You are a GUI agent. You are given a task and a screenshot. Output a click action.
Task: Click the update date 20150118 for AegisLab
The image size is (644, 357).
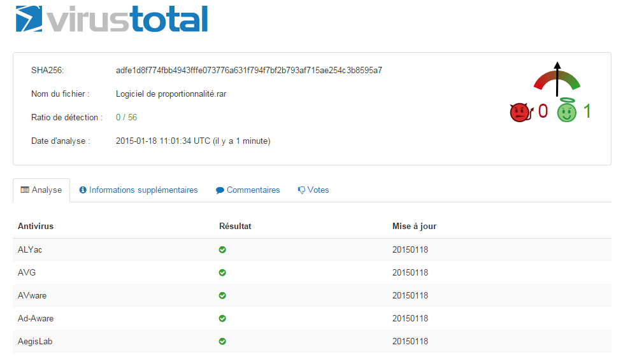coord(410,341)
